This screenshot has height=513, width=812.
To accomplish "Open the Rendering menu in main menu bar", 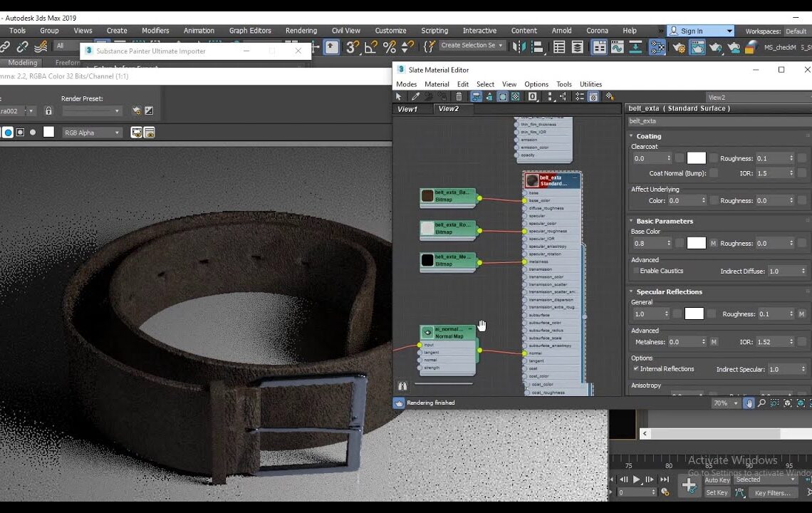I will (301, 30).
